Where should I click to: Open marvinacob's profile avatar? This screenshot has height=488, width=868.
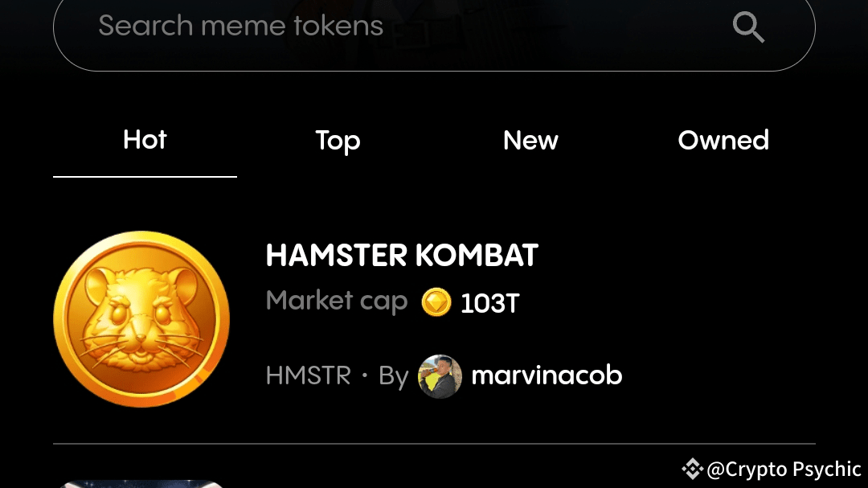tap(440, 377)
